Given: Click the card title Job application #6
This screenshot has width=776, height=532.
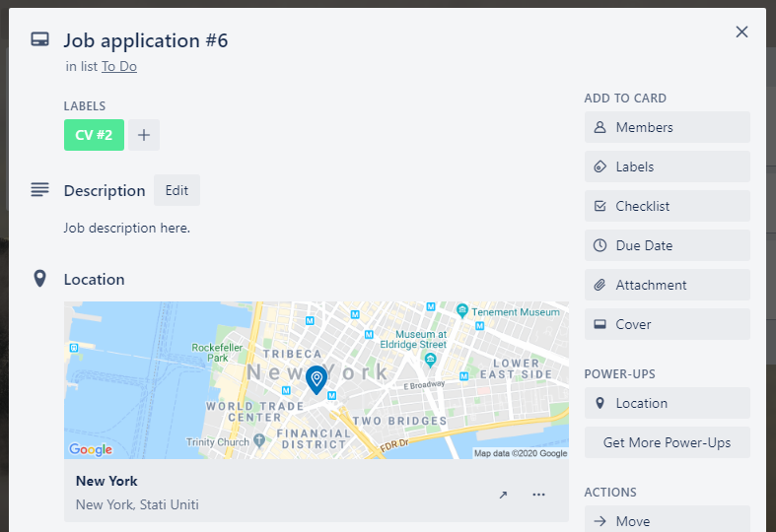Looking at the screenshot, I should coord(146,40).
